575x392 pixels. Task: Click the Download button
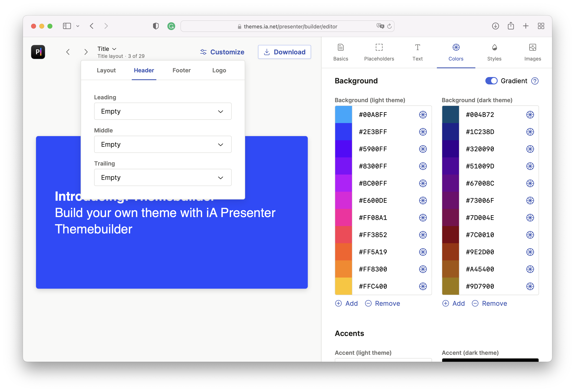[x=284, y=52]
